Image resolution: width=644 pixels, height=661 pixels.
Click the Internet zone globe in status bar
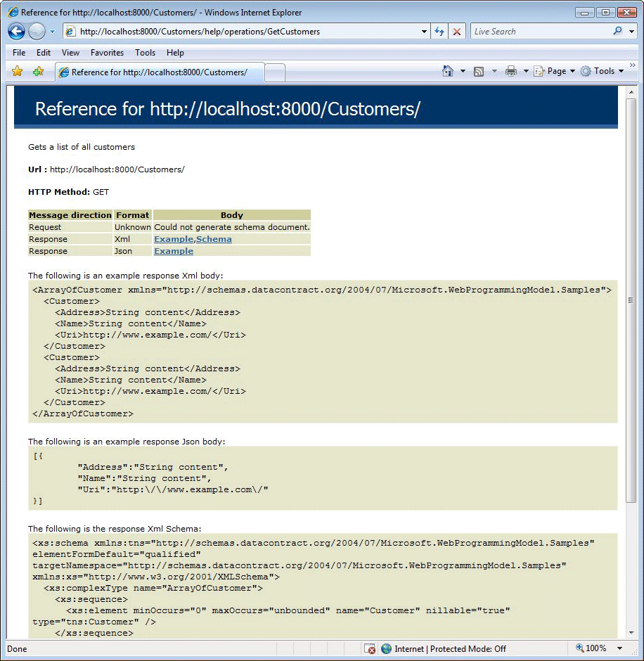pyautogui.click(x=387, y=649)
